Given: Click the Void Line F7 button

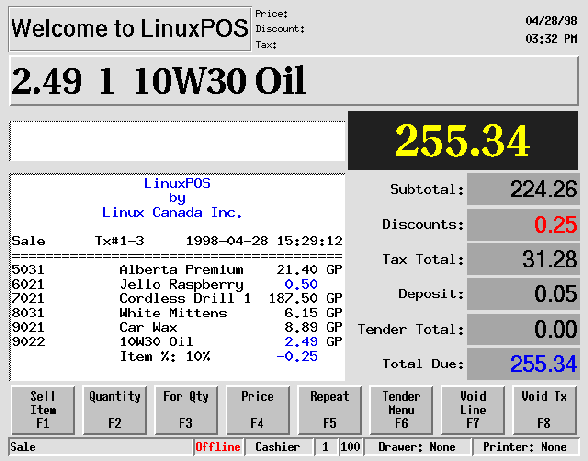Looking at the screenshot, I should [x=473, y=410].
